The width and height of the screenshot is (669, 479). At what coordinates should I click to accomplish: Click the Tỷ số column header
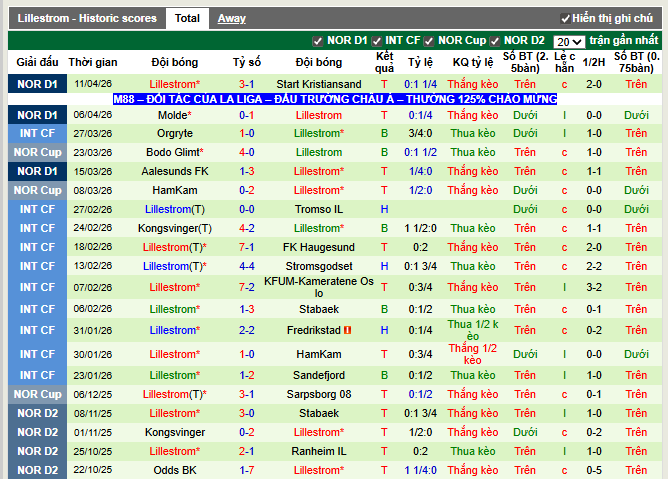tap(246, 61)
